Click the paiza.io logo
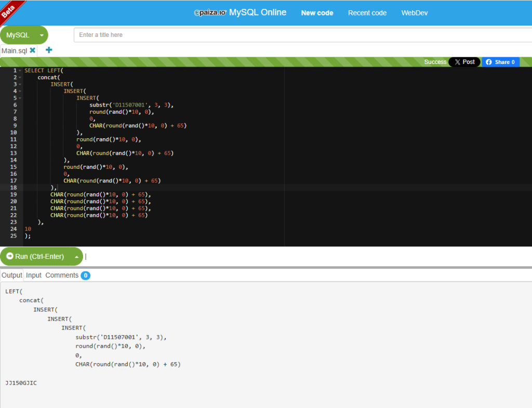Image resolution: width=532 pixels, height=408 pixels. click(x=210, y=13)
